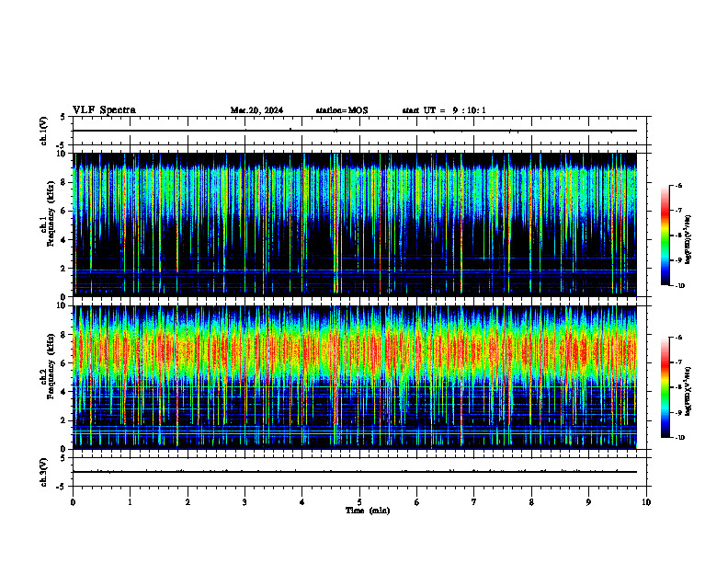This screenshot has height=563, width=728.
Task: Click the "start UT = 9 : 10: 1" text
Action: (x=444, y=110)
